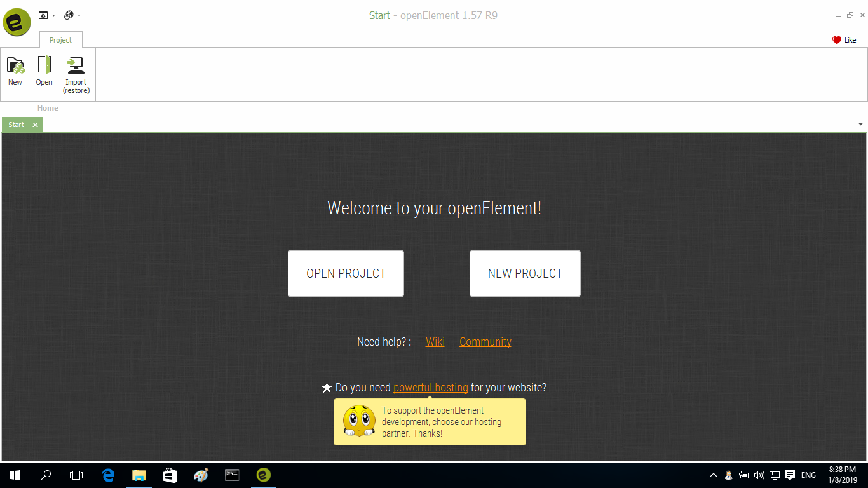Click the openElement logo application button
Screen dimensions: 868x488
[17, 22]
